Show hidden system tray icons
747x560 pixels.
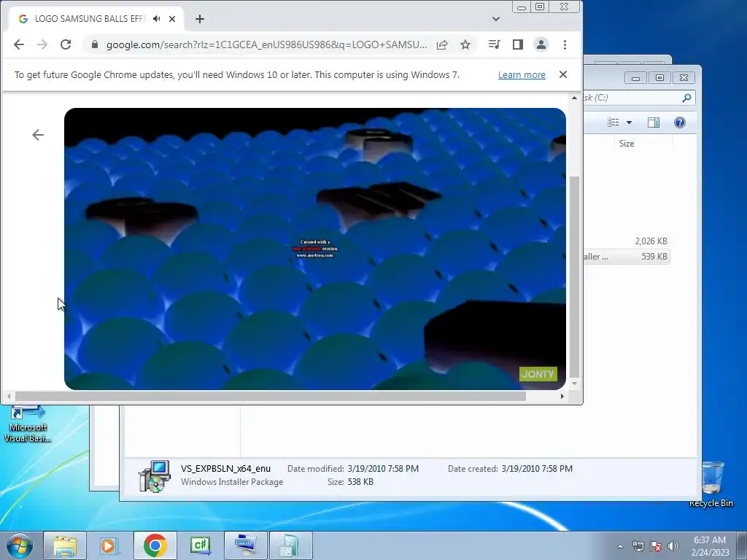620,546
